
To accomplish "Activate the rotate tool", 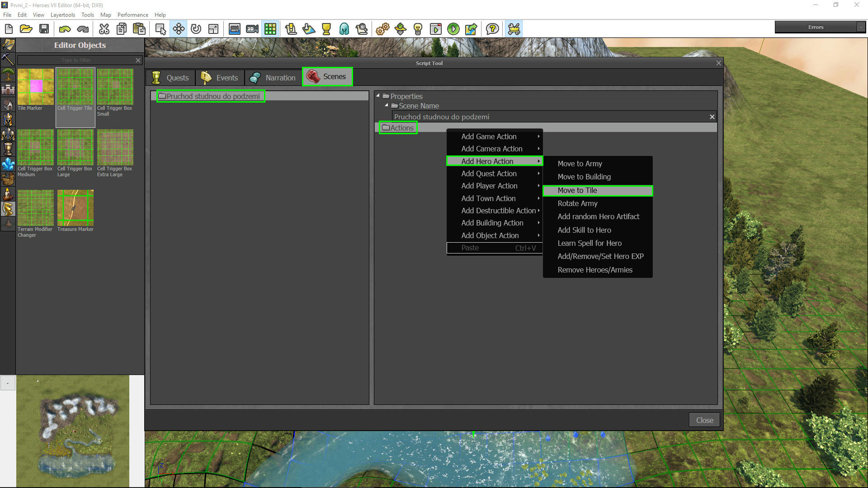I will [196, 29].
